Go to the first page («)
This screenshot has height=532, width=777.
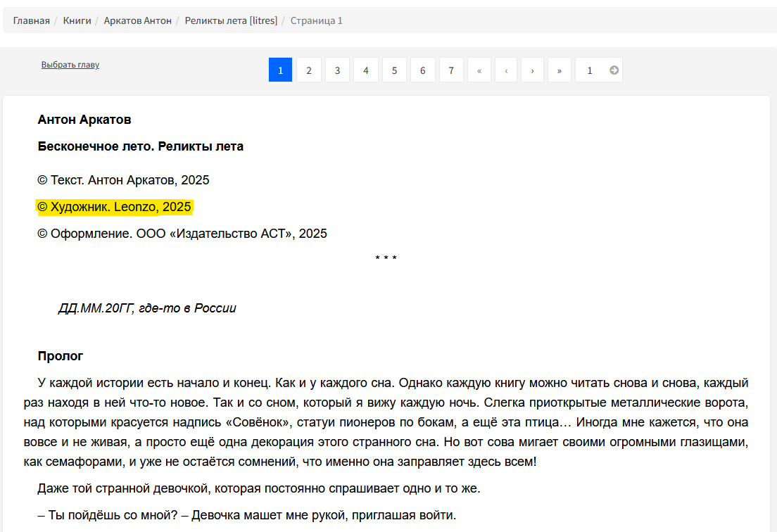click(x=479, y=70)
